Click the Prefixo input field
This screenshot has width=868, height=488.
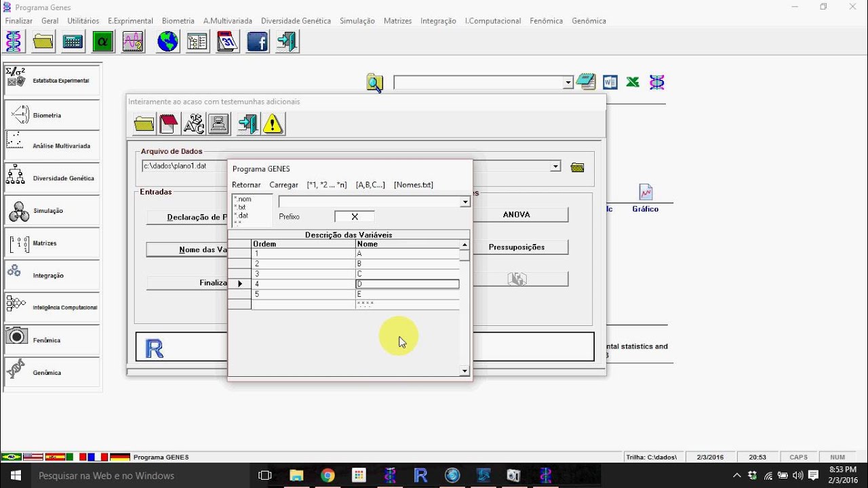355,217
